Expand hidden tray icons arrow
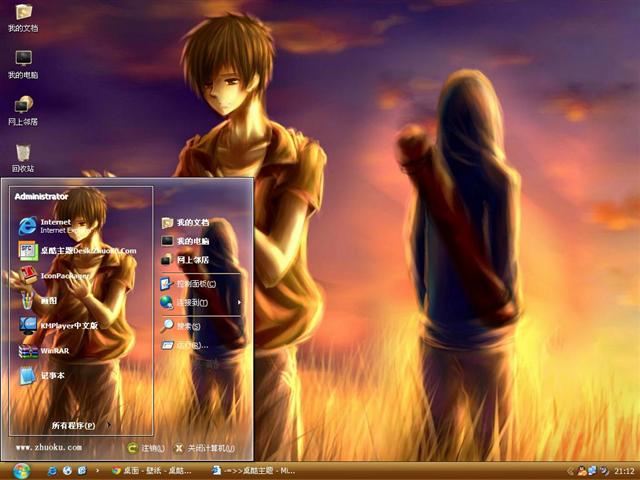 571,471
